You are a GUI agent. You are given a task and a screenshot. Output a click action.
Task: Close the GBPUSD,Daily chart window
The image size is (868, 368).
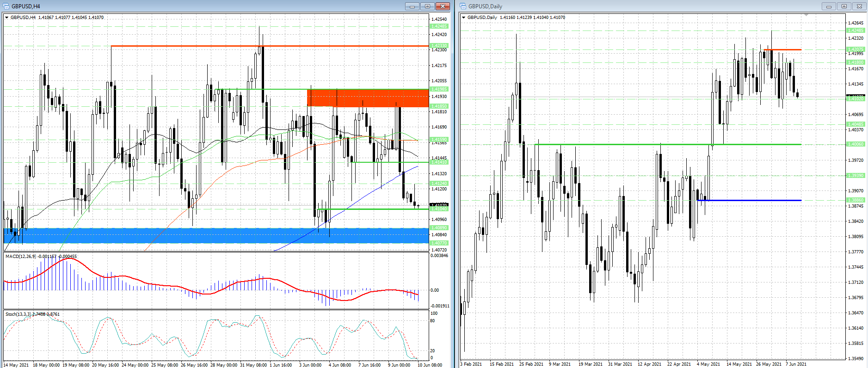click(859, 6)
